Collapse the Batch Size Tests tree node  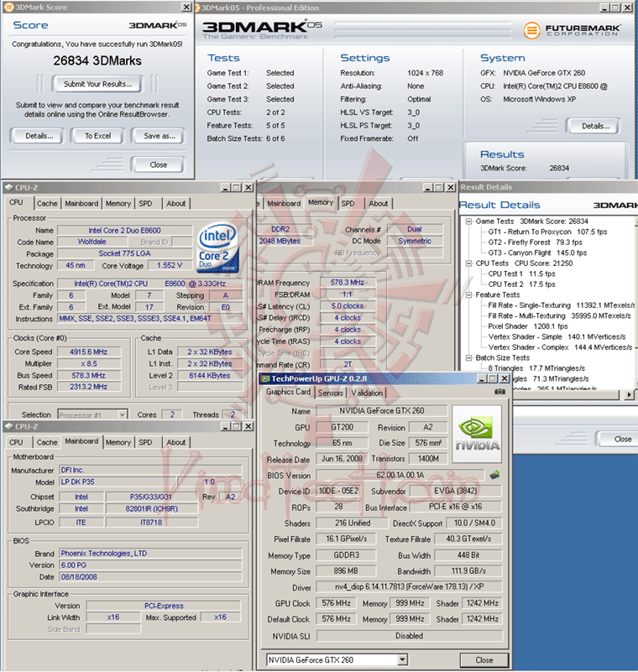[x=469, y=358]
